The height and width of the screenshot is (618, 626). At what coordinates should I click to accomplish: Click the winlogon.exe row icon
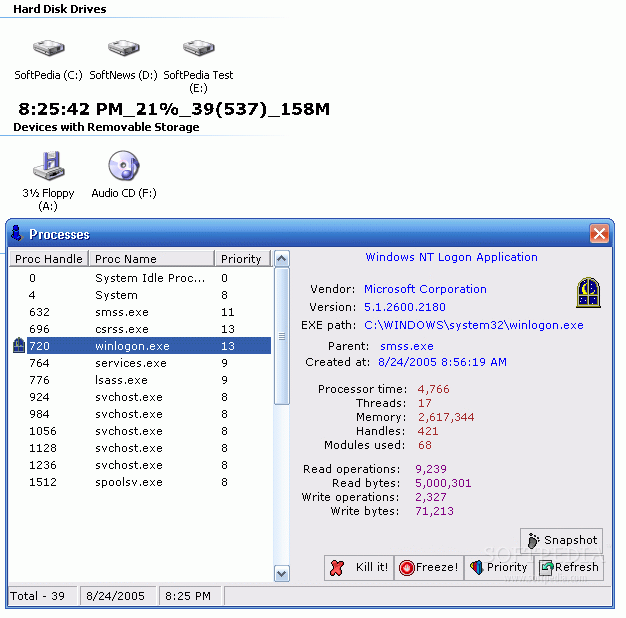(x=19, y=345)
